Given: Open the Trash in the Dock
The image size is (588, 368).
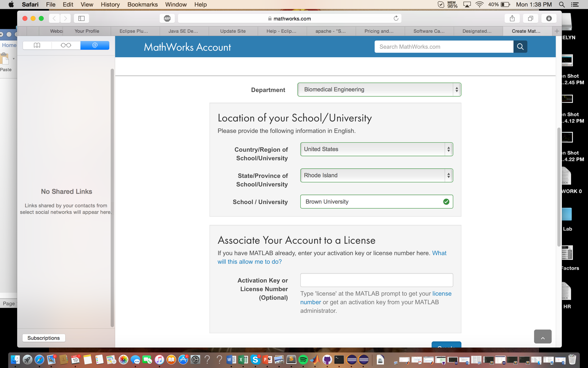Looking at the screenshot, I should (x=572, y=359).
